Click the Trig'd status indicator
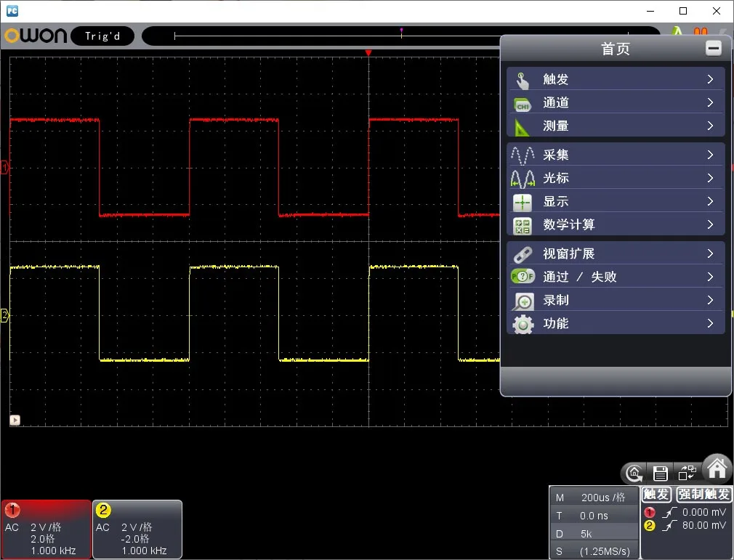The image size is (734, 560). [x=102, y=36]
